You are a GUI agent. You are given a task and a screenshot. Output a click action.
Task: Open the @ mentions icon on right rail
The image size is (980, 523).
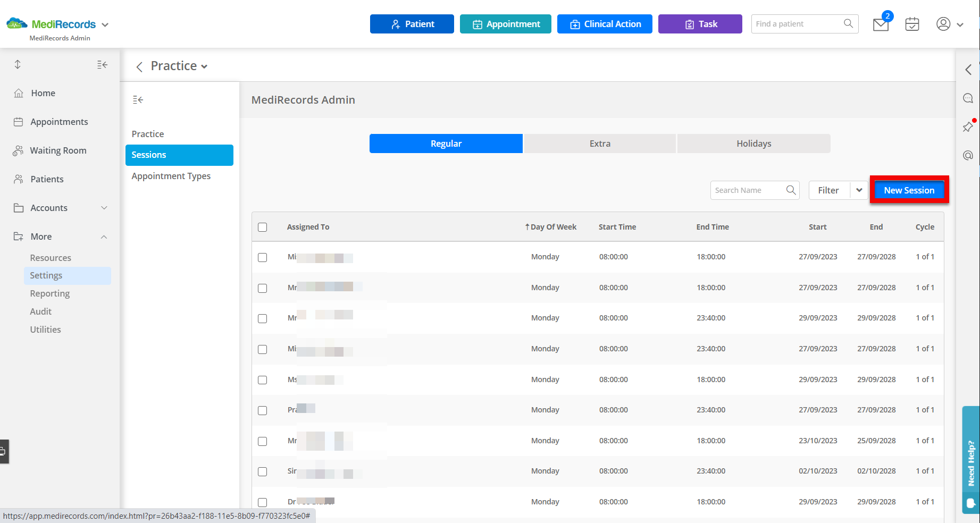coord(968,155)
